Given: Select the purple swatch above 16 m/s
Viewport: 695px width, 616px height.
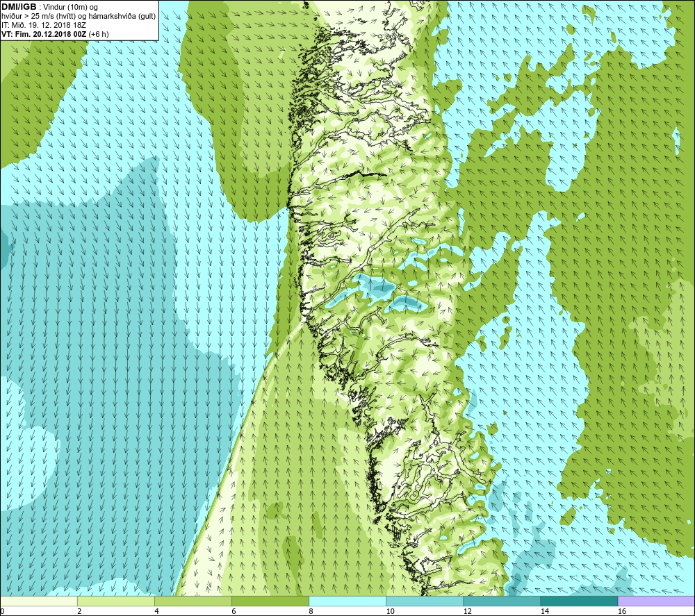Looking at the screenshot, I should (656, 601).
